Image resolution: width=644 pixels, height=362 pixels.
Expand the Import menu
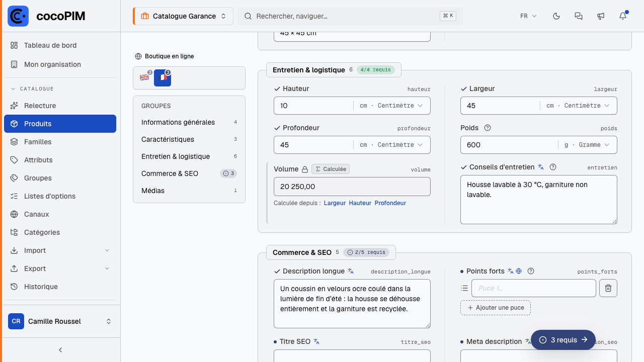tap(60, 250)
